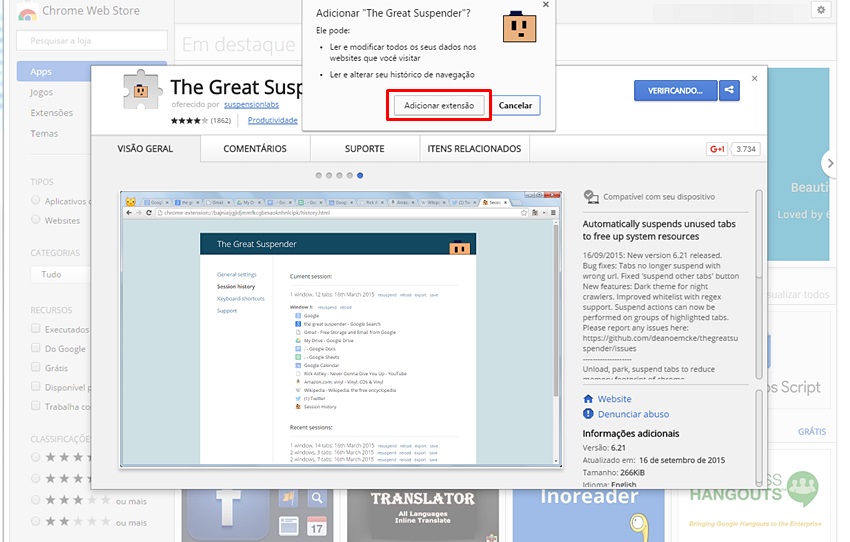Check the Executados offline checkbox
850x542 pixels.
click(36, 328)
